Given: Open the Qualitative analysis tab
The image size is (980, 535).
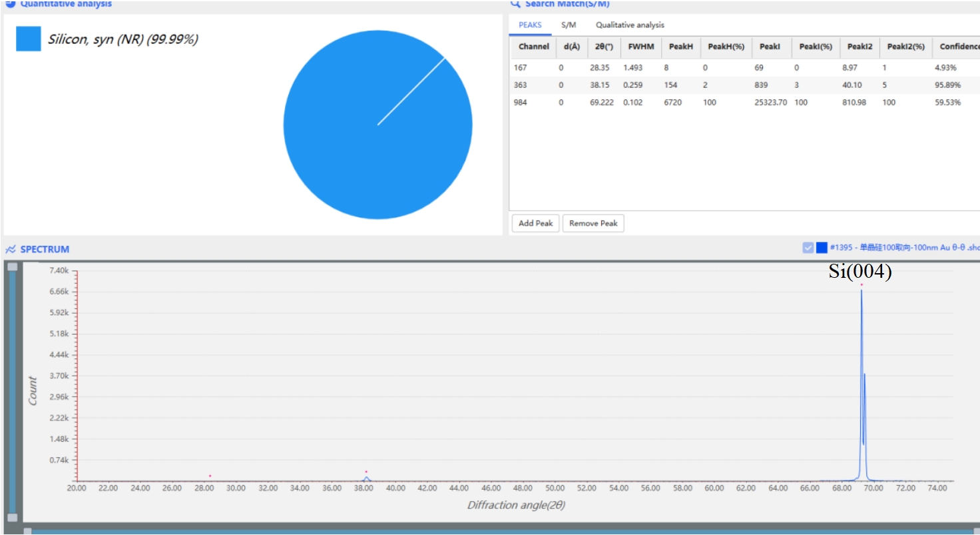Looking at the screenshot, I should [x=629, y=25].
